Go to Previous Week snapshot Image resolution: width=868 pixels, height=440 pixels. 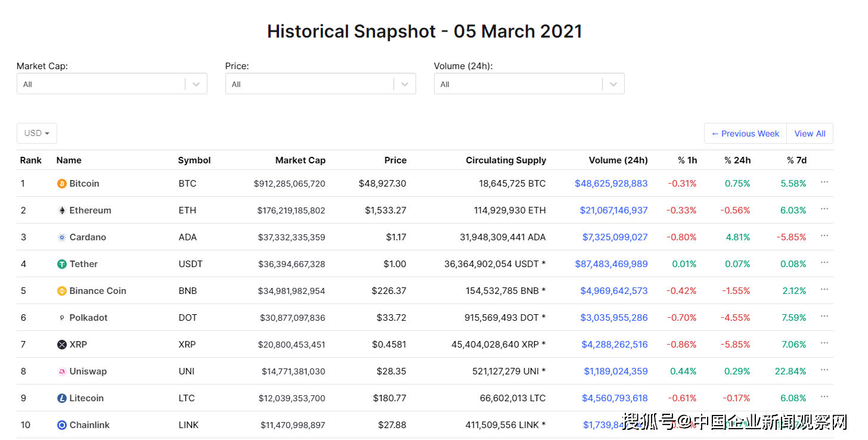click(x=745, y=134)
